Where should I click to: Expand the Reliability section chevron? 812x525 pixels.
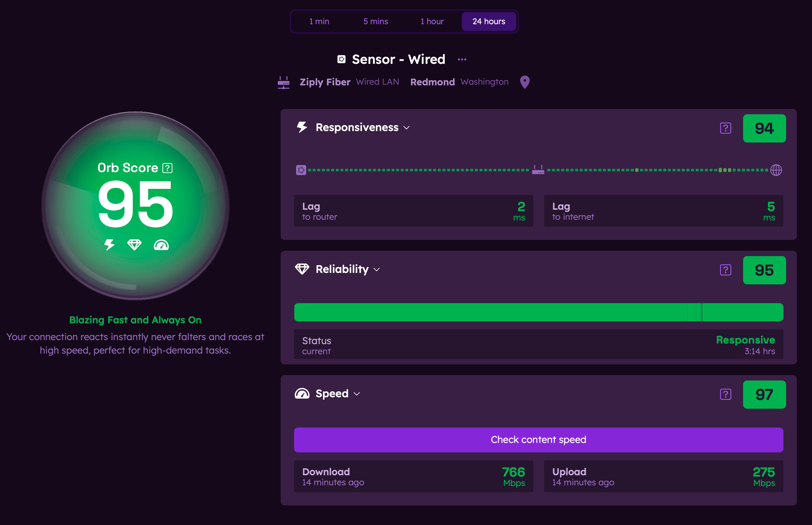click(377, 270)
